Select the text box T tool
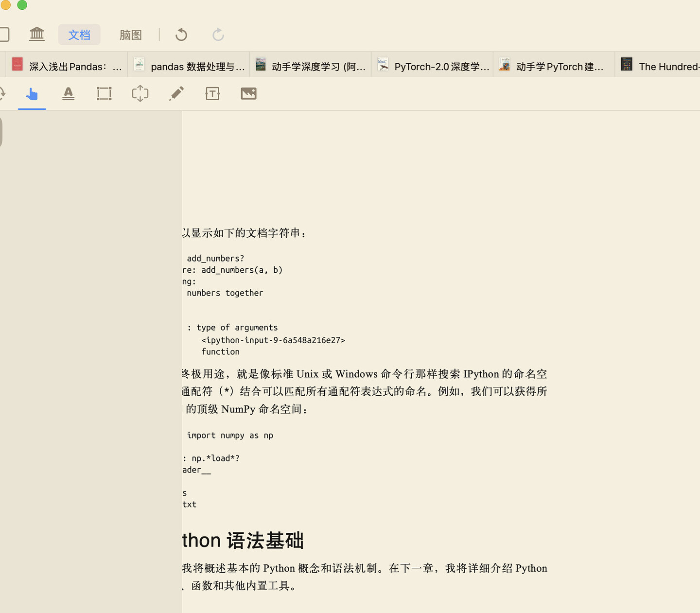Viewport: 700px width, 613px height. tap(212, 93)
